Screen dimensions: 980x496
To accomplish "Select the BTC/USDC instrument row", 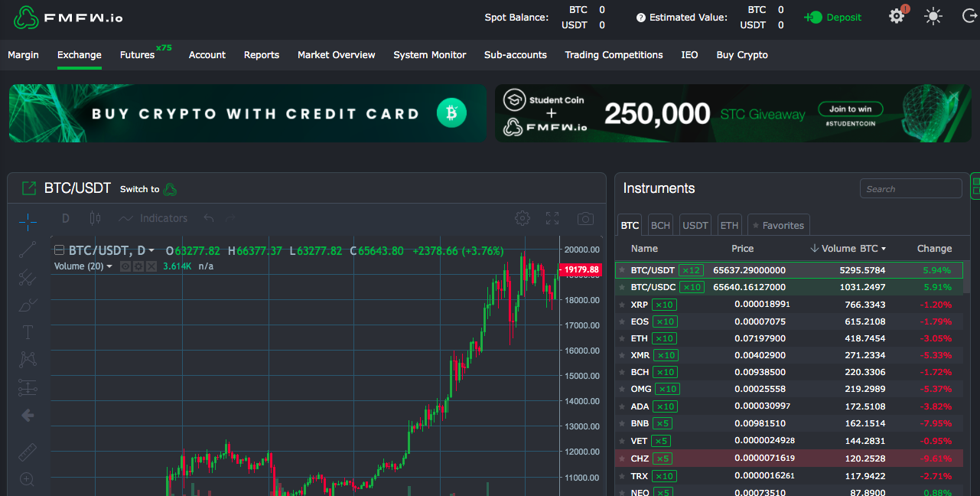I will (x=789, y=287).
